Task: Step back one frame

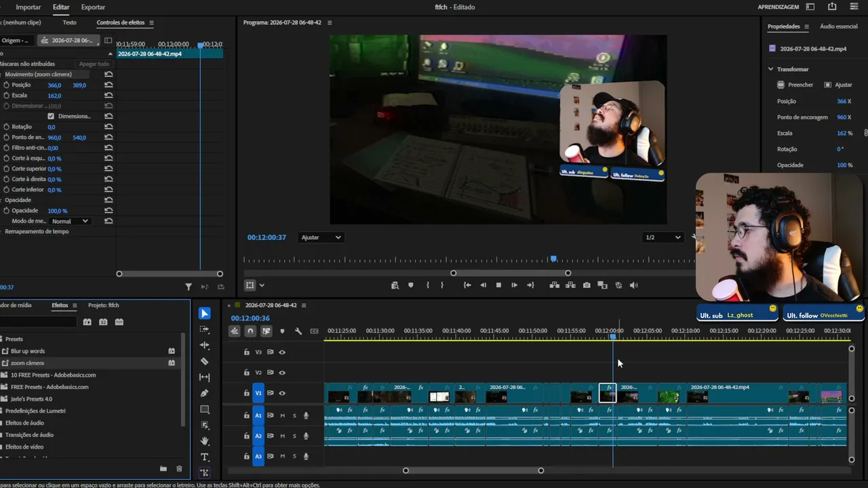Action: tap(483, 285)
